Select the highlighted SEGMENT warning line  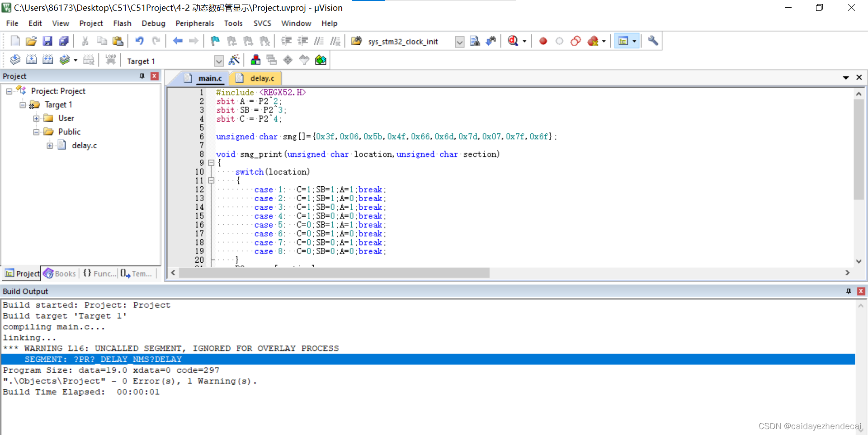click(103, 359)
